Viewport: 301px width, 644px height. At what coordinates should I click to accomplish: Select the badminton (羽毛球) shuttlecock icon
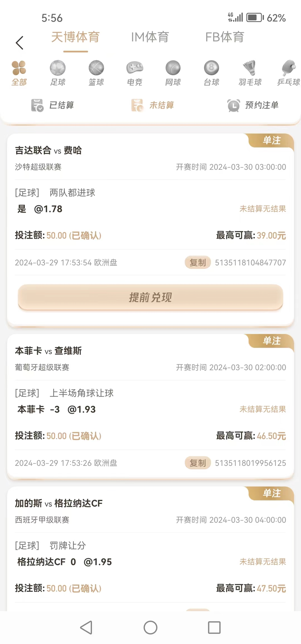tap(250, 68)
